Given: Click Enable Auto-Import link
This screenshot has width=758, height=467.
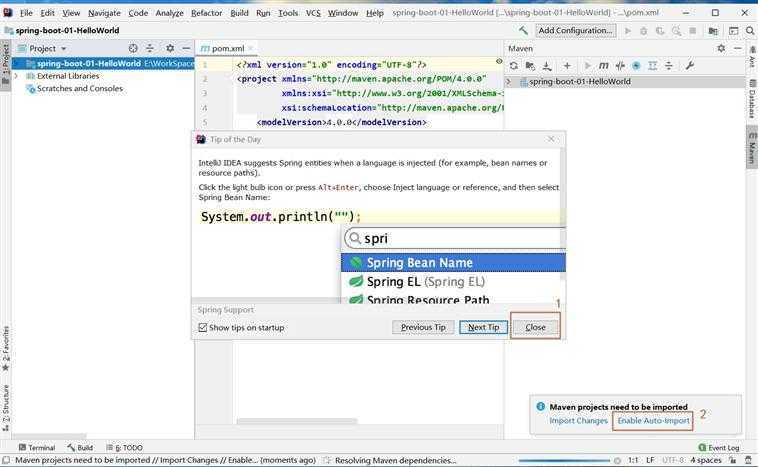Looking at the screenshot, I should coord(653,421).
